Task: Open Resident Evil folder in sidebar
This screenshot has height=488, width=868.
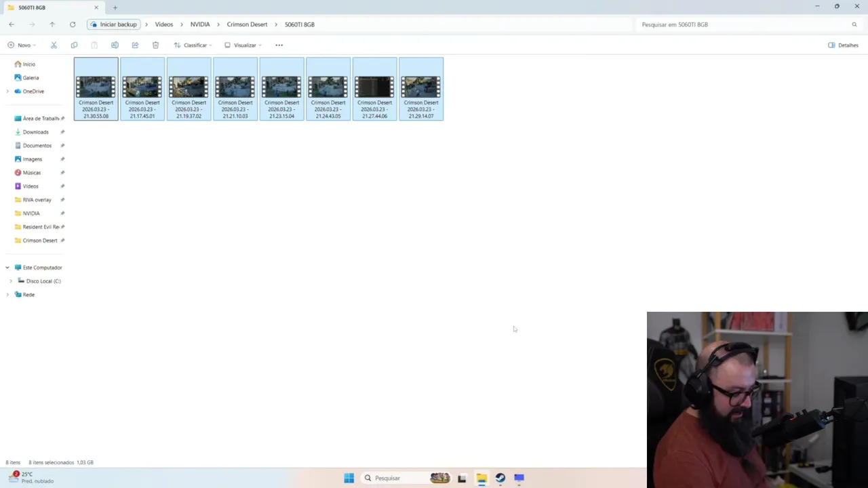Action: [x=41, y=227]
